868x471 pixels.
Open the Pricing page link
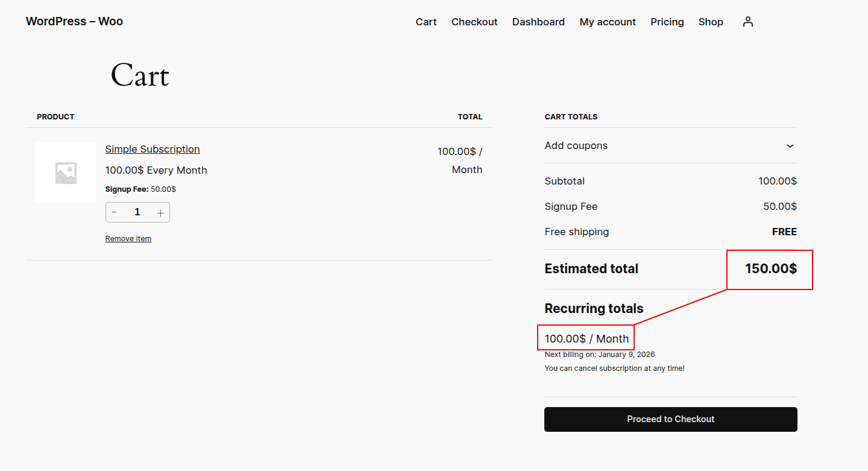point(667,22)
